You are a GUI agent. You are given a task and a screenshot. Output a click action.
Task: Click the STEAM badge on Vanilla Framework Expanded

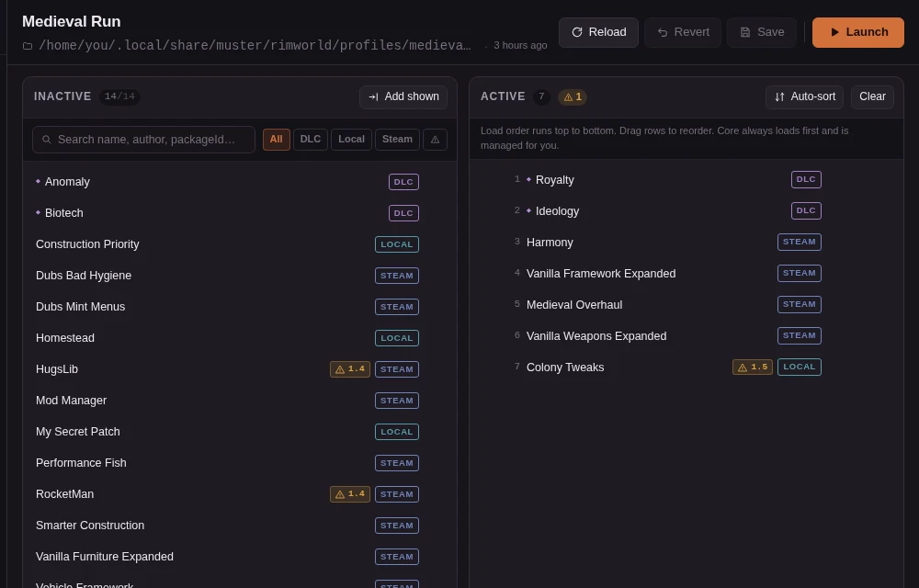point(800,273)
